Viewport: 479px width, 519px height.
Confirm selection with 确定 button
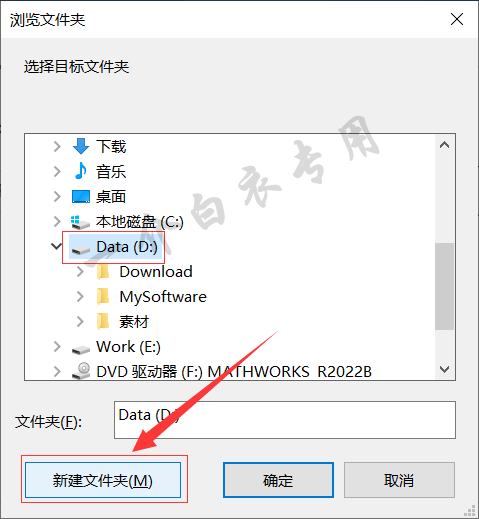pyautogui.click(x=278, y=480)
